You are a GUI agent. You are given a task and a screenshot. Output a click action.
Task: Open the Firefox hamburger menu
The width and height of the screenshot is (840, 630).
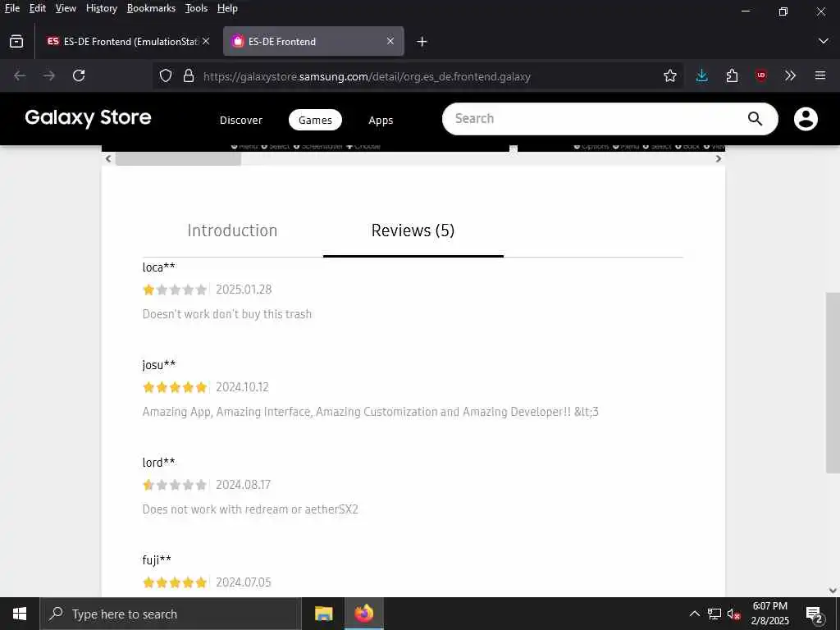point(820,75)
